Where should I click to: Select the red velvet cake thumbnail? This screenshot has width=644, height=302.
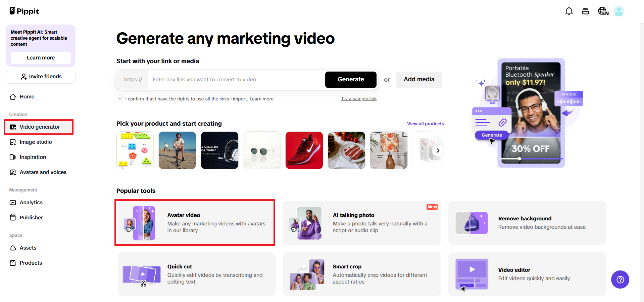(x=346, y=150)
